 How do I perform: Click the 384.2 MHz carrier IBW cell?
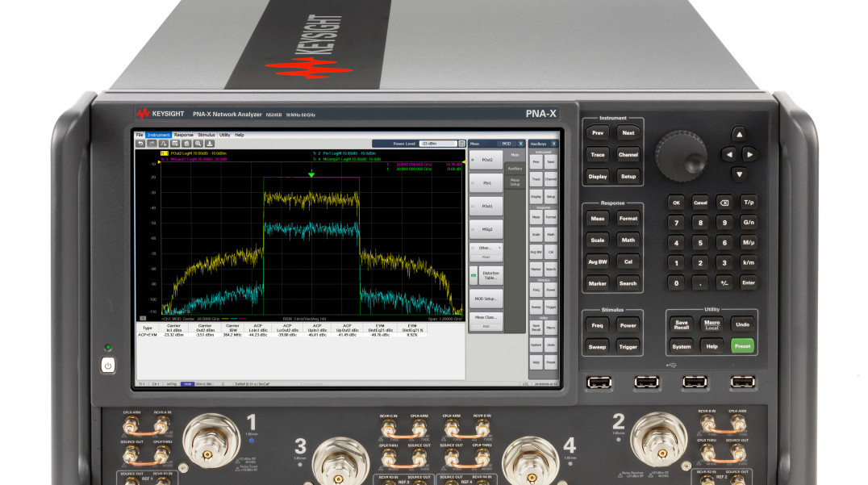pyautogui.click(x=232, y=335)
